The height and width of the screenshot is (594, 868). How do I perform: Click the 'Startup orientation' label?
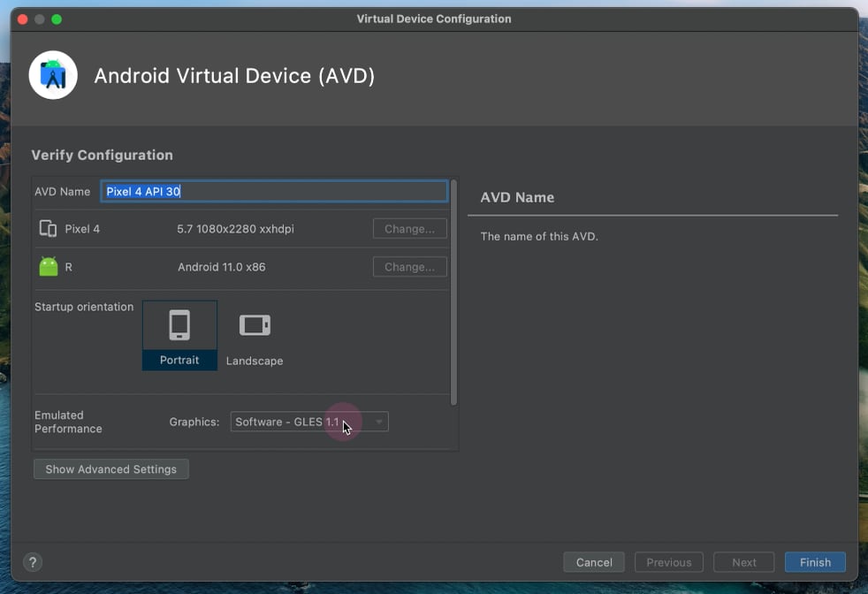tap(84, 307)
